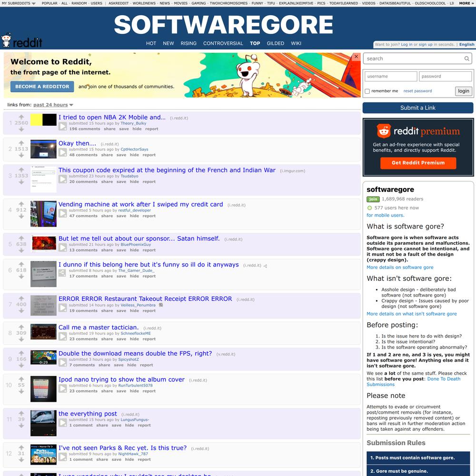
Task: Downvote the 'Okay then....' post
Action: click(21, 156)
